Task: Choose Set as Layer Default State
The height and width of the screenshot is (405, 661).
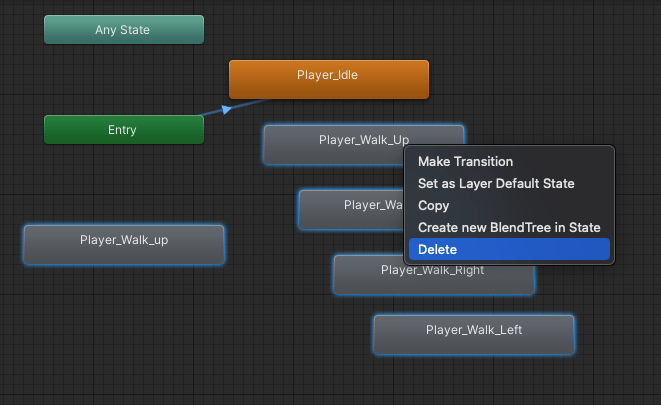Action: tap(496, 183)
